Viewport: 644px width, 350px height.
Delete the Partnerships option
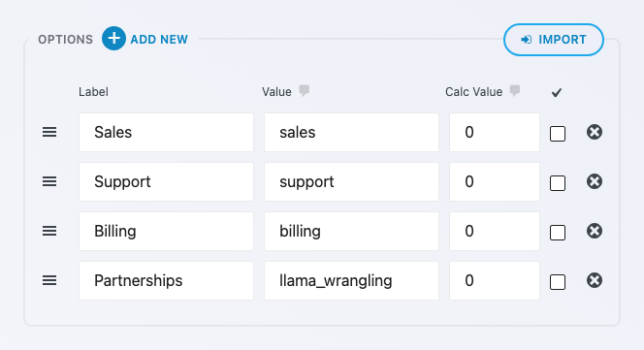595,280
